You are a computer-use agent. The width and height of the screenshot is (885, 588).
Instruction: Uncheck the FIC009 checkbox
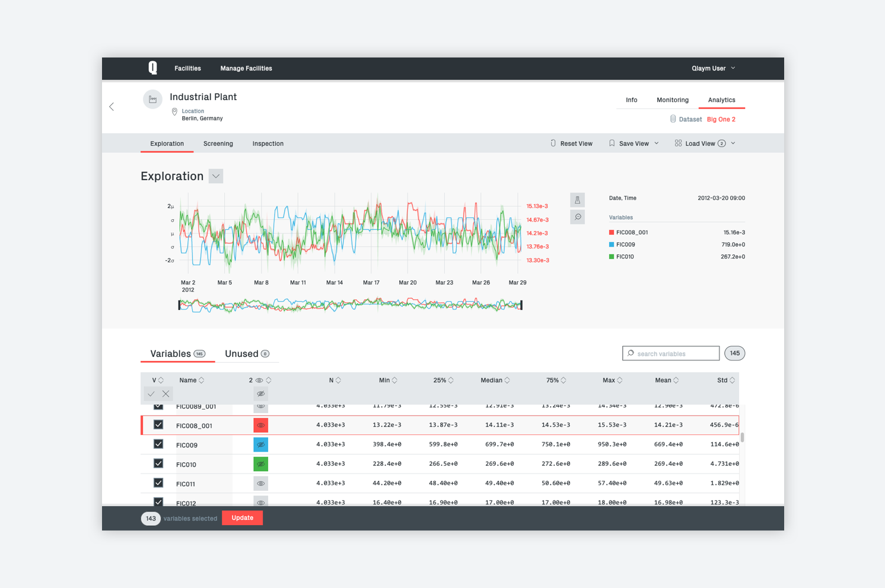click(158, 444)
